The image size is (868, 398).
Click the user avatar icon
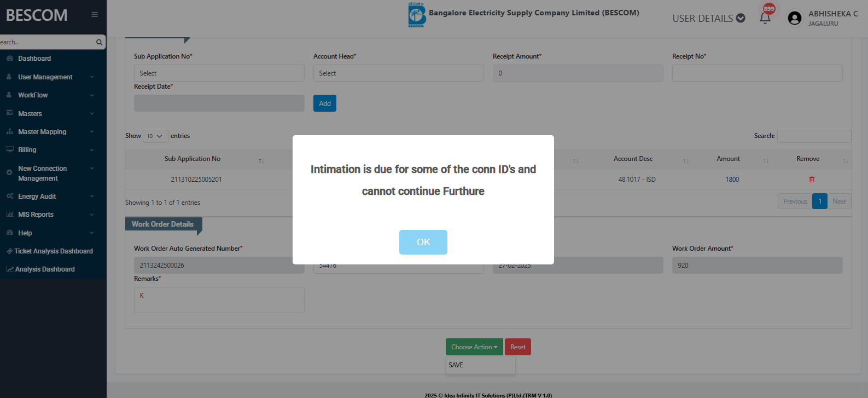click(x=794, y=18)
